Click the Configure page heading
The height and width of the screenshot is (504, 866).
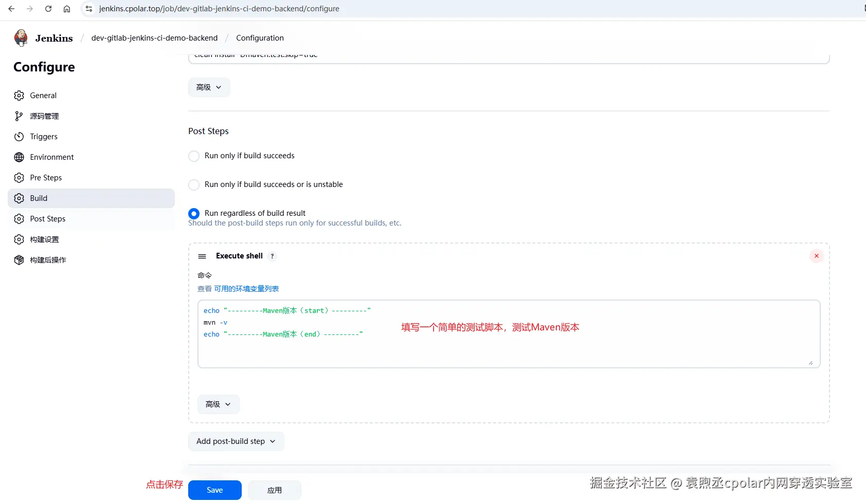(x=44, y=67)
